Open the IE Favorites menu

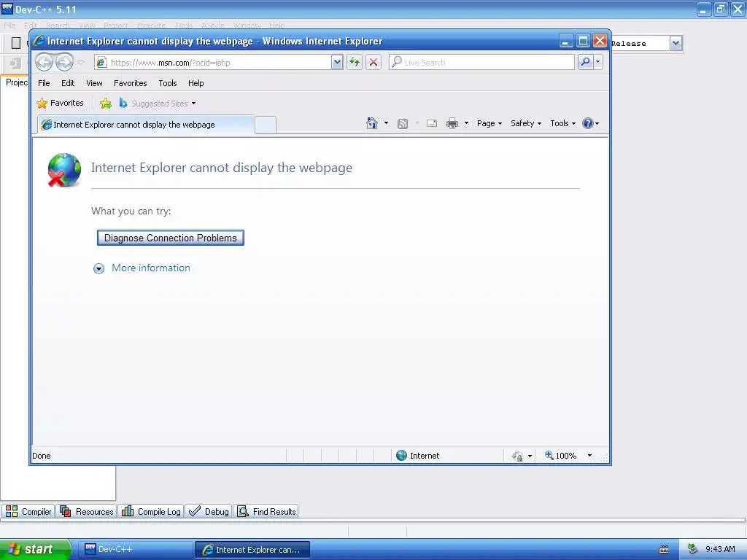(x=130, y=83)
